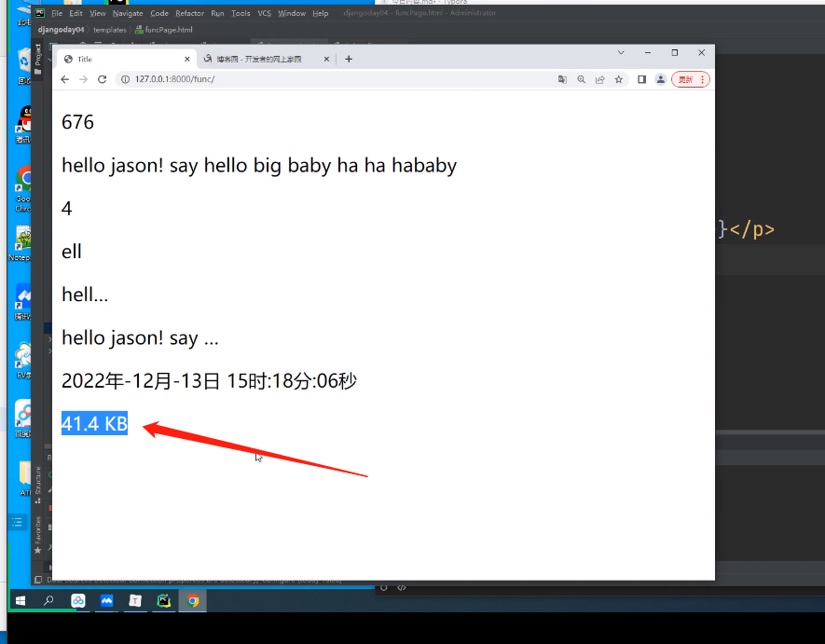Viewport: 825px width, 644px height.
Task: Open PyCharm Navigate menu
Action: coord(128,13)
